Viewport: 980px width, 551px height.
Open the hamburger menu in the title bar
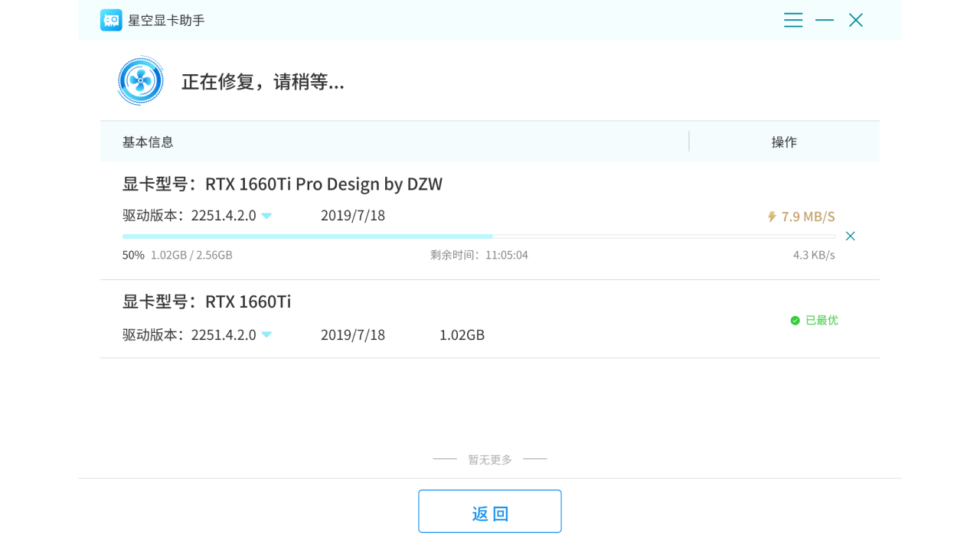(x=793, y=20)
